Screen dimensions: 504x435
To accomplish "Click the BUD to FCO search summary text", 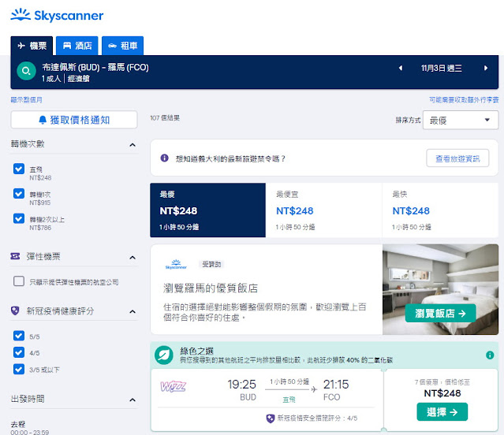I will [95, 67].
